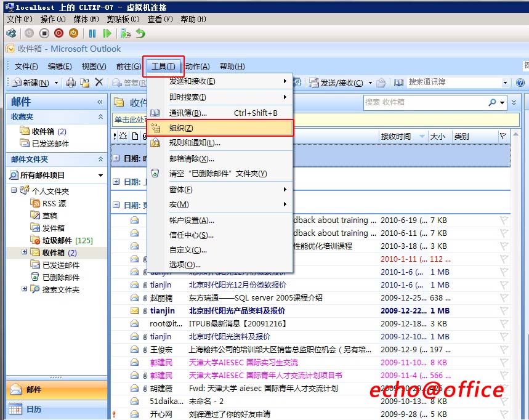Pause the virtual machine
The image size is (529, 420).
[92, 33]
